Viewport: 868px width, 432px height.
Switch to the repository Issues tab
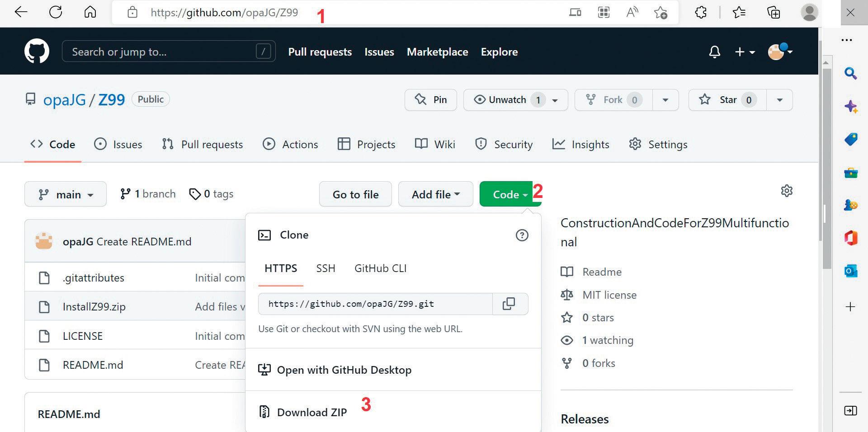click(x=118, y=144)
